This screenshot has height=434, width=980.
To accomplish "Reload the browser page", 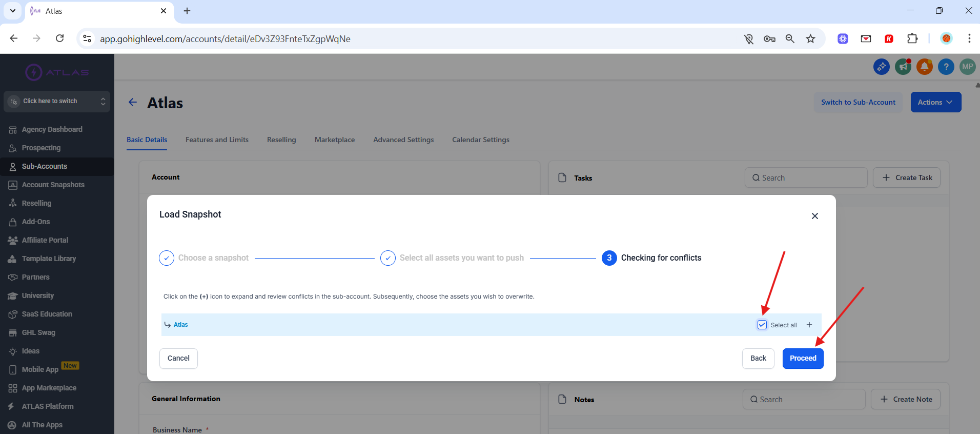I will tap(60, 38).
